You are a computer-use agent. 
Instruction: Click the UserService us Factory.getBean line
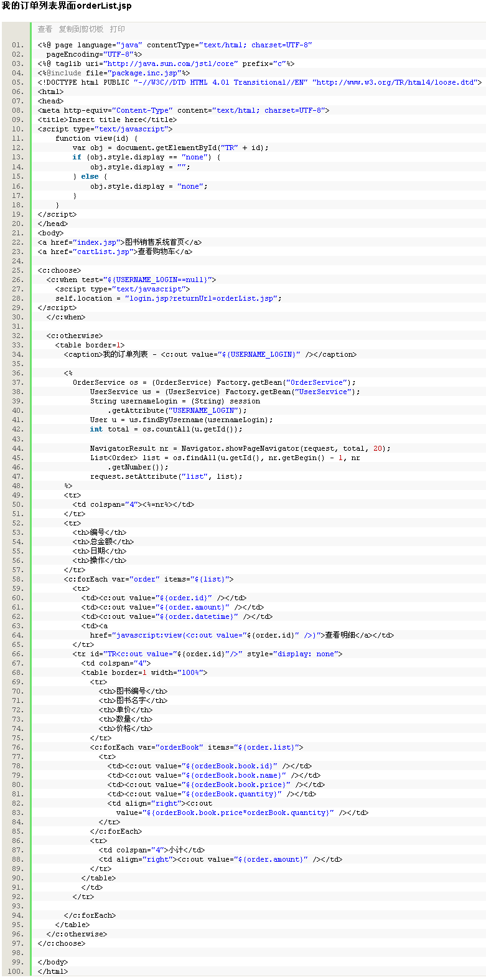tap(225, 392)
